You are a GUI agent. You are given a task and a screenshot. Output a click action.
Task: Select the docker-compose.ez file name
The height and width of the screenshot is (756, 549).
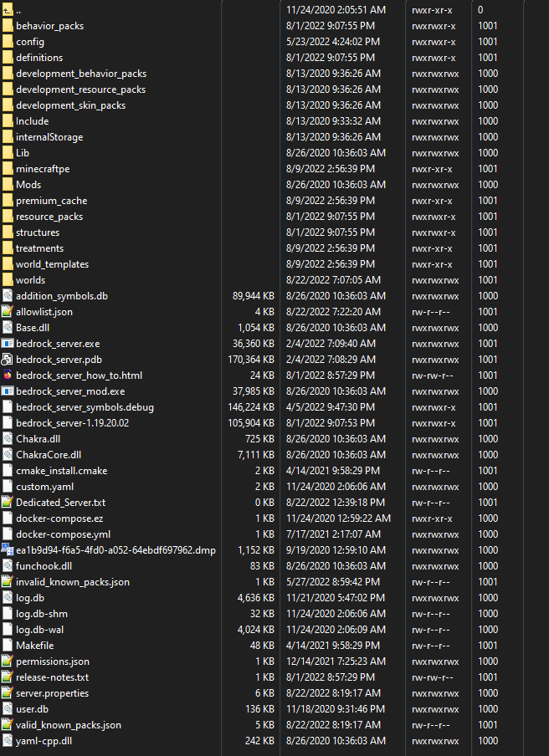tap(59, 518)
